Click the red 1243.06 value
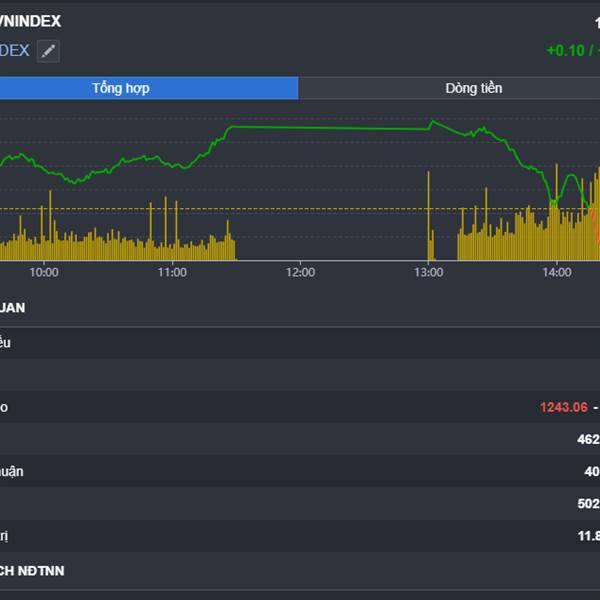The width and height of the screenshot is (600, 600). [x=563, y=407]
